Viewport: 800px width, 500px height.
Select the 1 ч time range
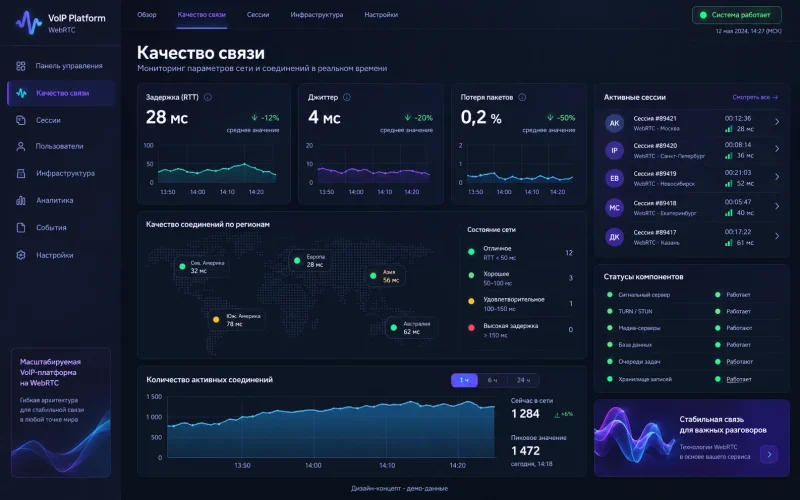pos(464,380)
